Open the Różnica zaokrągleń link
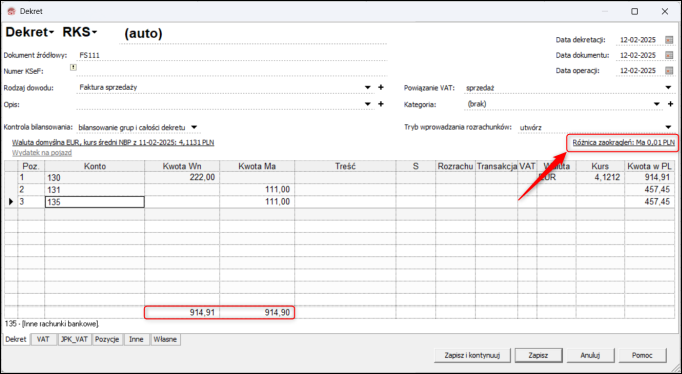 (624, 142)
